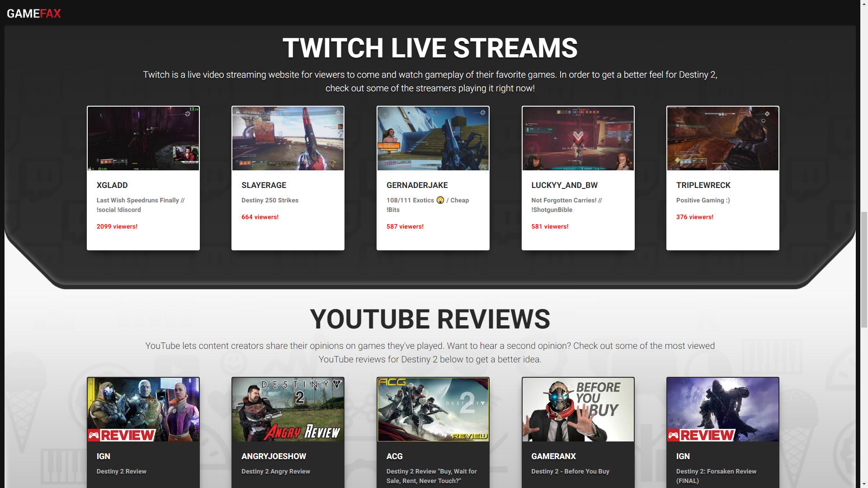
Task: Select 'Not Forgotten Carries!' stream title
Action: coord(566,205)
